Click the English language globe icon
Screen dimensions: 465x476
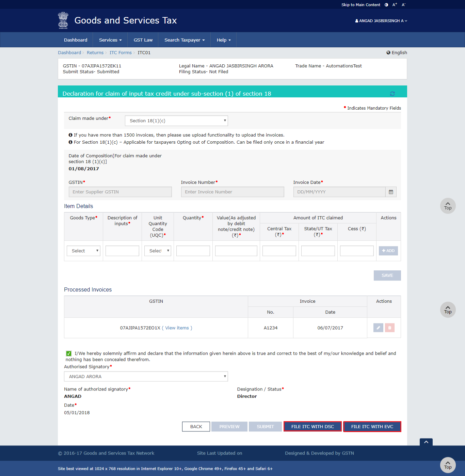point(388,52)
